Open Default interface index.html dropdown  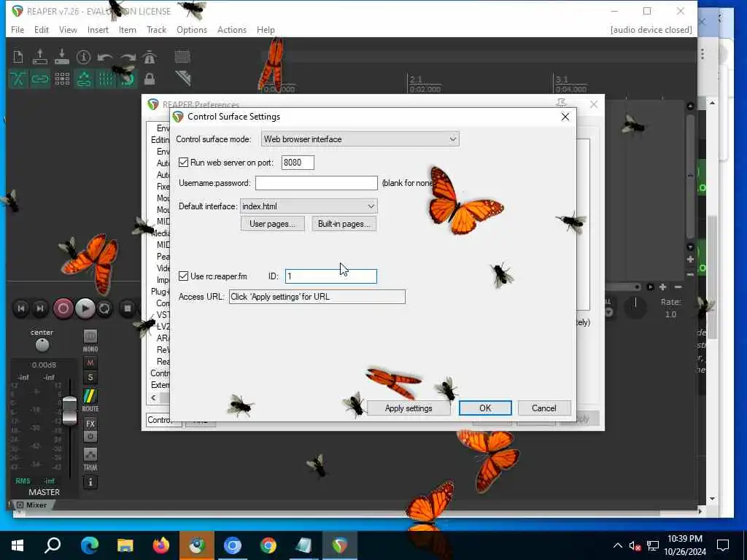pos(309,206)
